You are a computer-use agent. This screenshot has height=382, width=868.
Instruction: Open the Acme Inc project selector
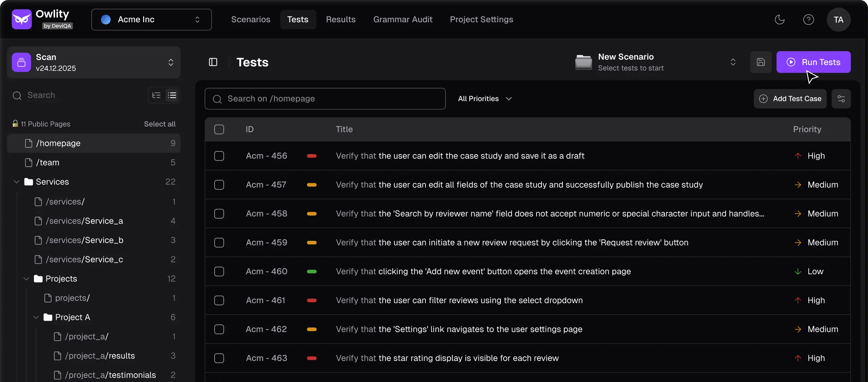(x=151, y=20)
